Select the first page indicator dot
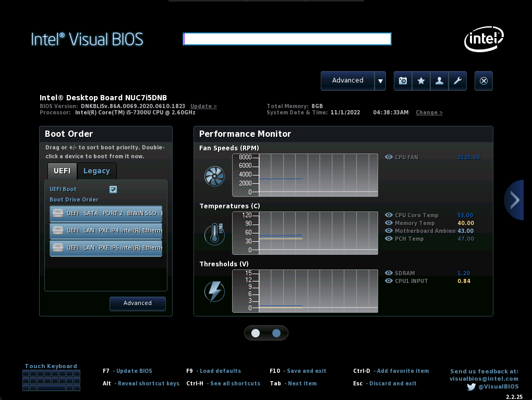The height and width of the screenshot is (400, 532). click(x=256, y=333)
